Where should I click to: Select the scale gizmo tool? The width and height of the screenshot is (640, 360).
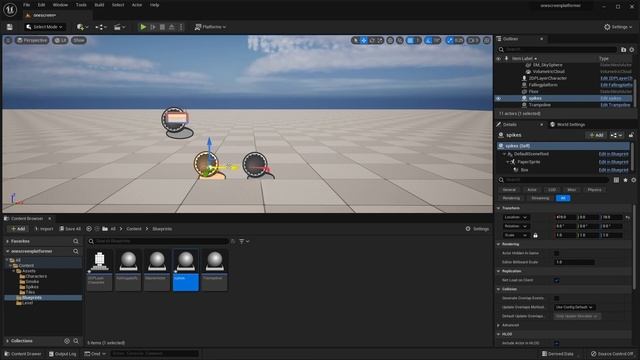point(380,40)
